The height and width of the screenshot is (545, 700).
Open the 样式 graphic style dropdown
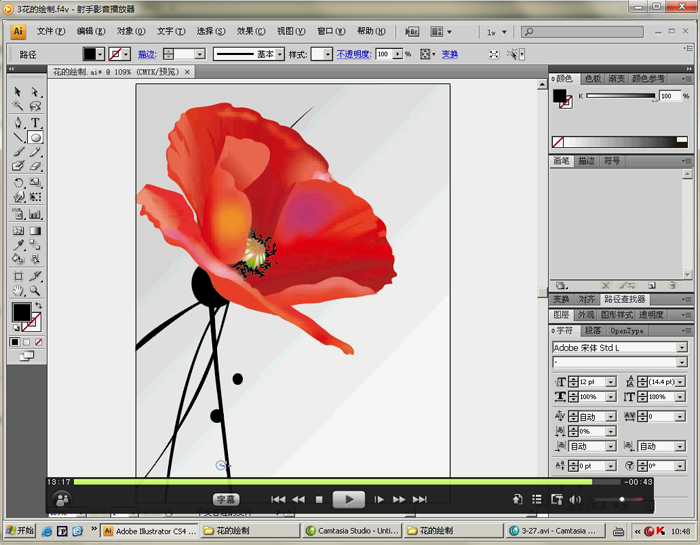point(328,54)
